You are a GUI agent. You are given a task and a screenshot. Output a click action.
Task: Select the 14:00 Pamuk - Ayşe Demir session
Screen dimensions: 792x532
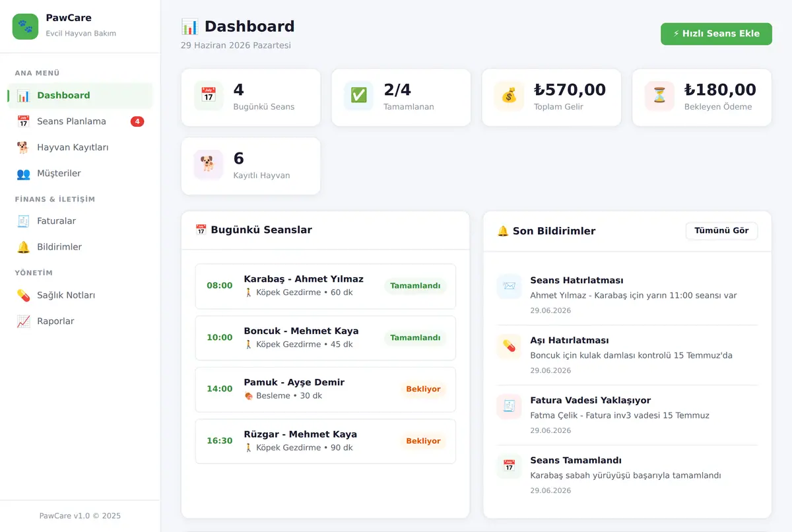point(325,389)
